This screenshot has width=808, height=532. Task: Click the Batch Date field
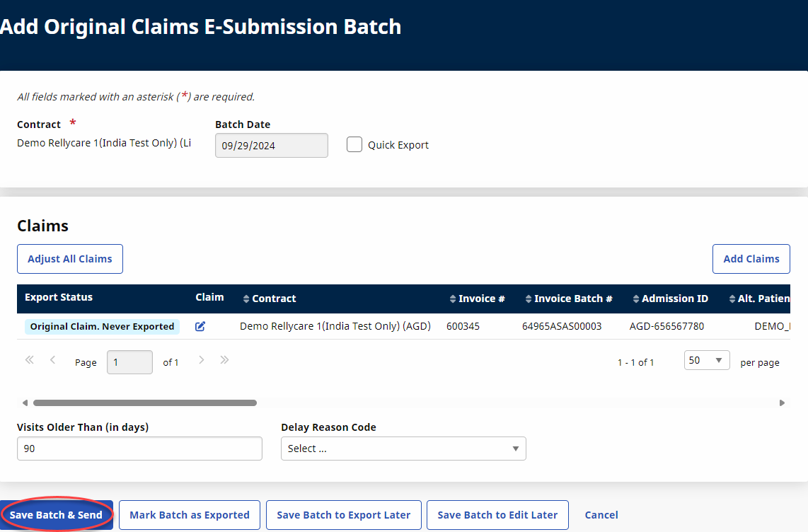pyautogui.click(x=271, y=146)
